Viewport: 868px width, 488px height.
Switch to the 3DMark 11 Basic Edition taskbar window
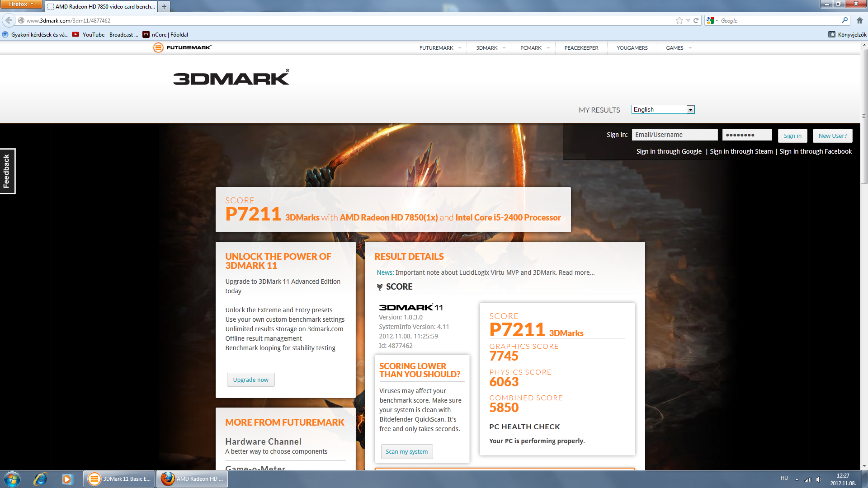[119, 479]
